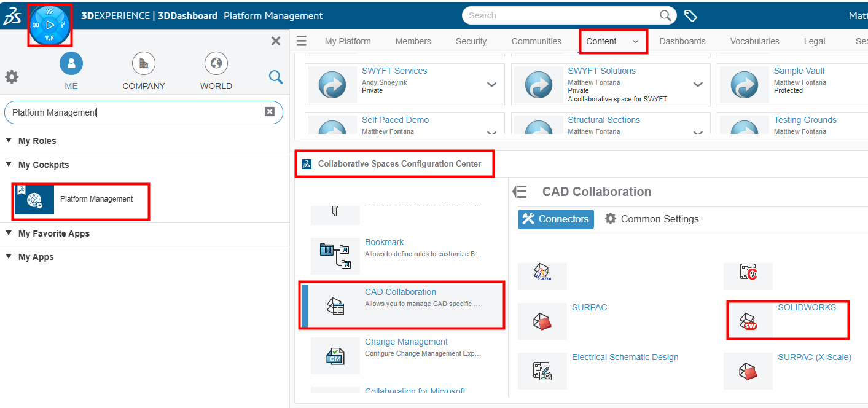
Task: Open the electrical connector icon above SOLIDWORKS
Action: [748, 276]
